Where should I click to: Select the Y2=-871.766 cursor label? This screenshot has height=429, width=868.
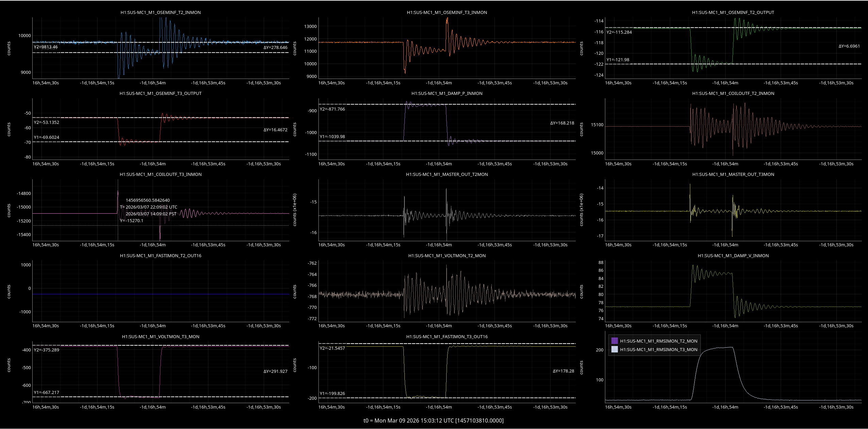tap(332, 109)
